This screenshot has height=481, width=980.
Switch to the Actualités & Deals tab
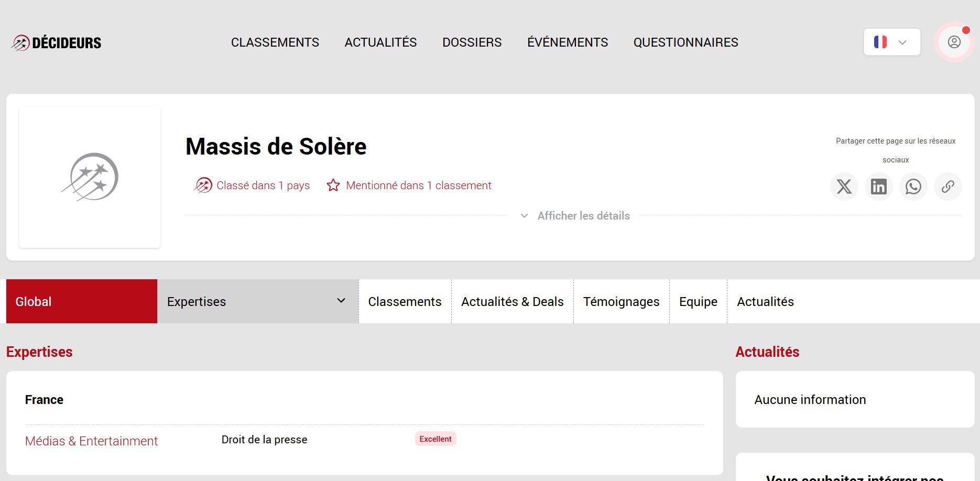(x=513, y=301)
